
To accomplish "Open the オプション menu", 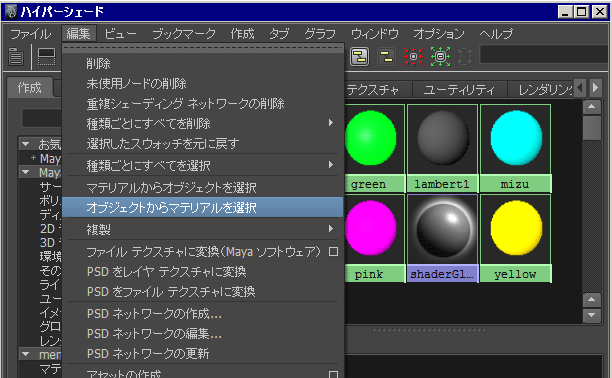I will [439, 34].
